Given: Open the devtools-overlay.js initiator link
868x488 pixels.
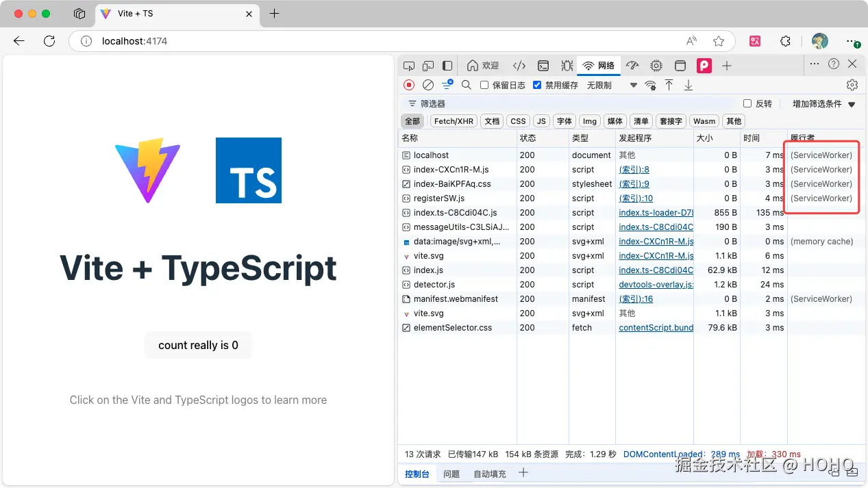Looking at the screenshot, I should coord(656,285).
